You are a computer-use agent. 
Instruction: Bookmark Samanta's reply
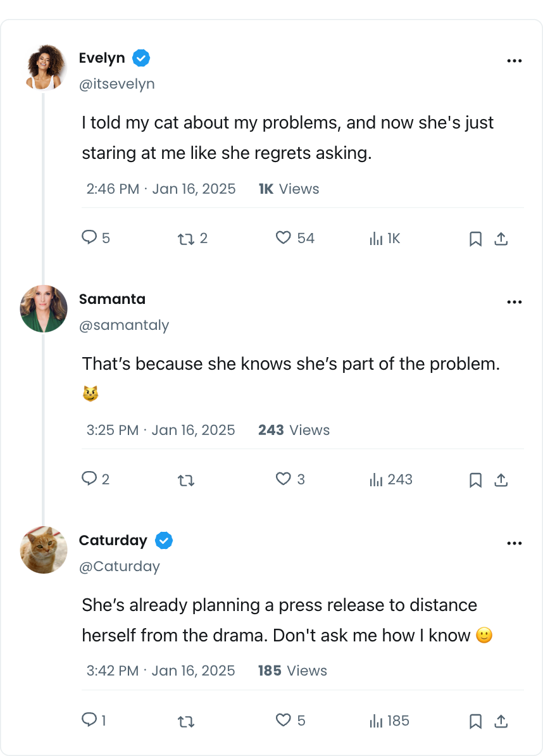pos(475,481)
